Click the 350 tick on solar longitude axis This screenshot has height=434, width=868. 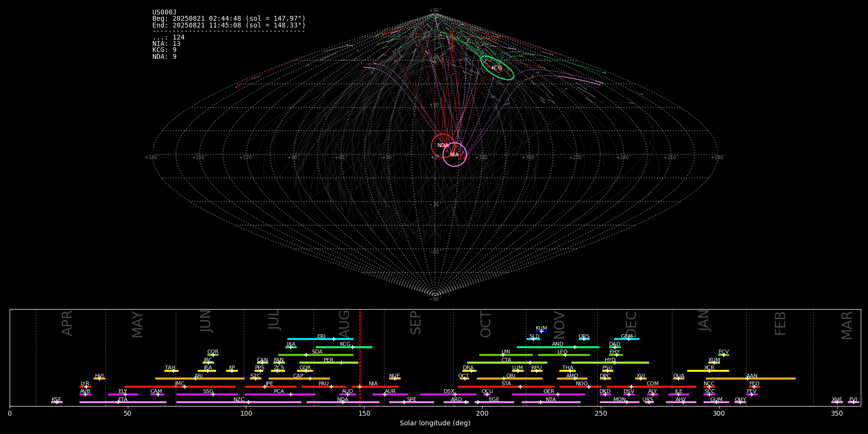(837, 414)
